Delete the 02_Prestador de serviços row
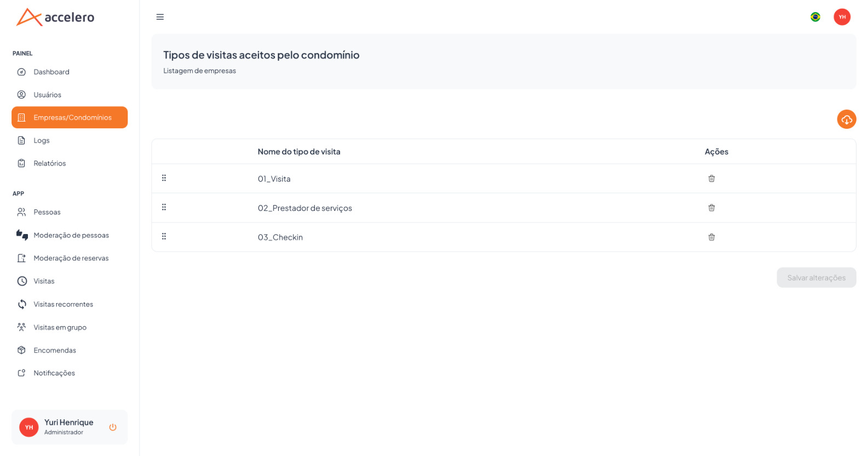Screen dimensions: 868x456 pyautogui.click(x=711, y=208)
